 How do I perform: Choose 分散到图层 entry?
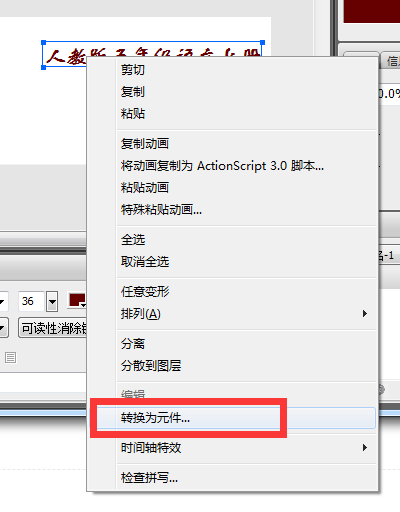click(151, 366)
